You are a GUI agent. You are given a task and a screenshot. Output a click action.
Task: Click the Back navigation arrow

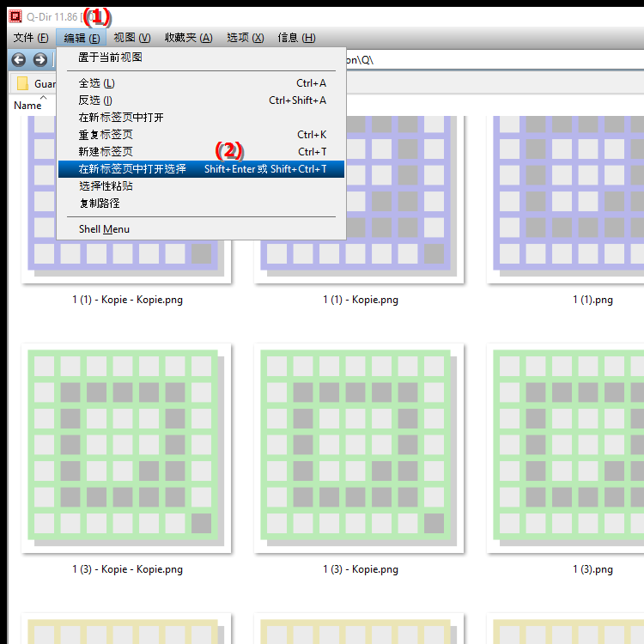coord(18,59)
